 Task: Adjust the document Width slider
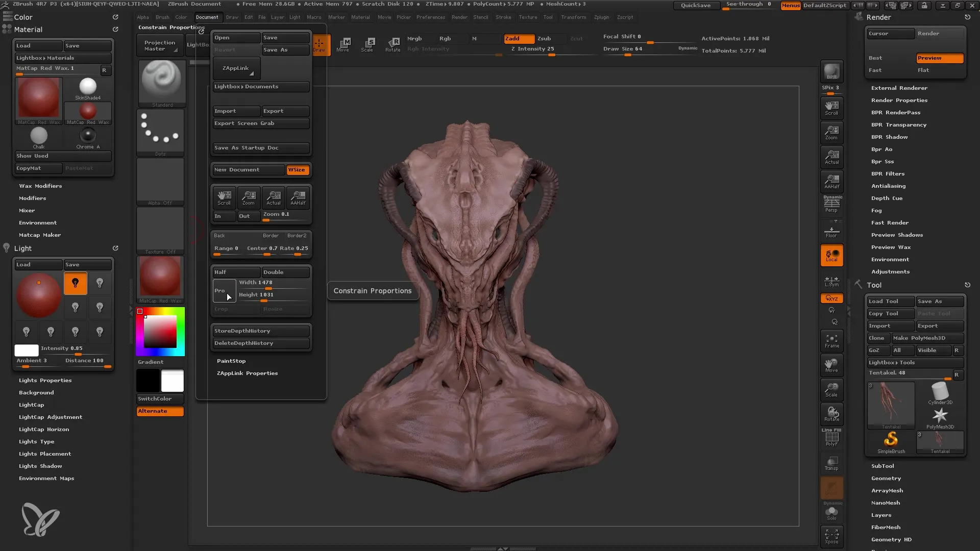click(x=274, y=284)
